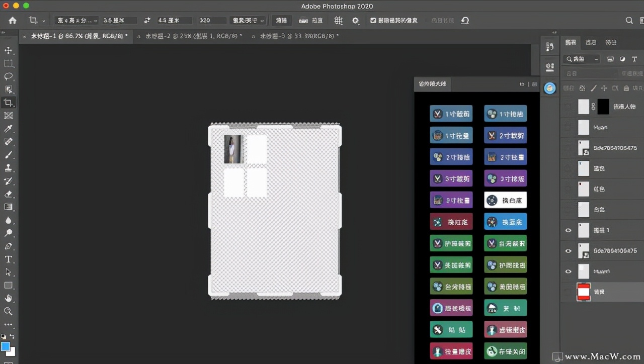The width and height of the screenshot is (644, 364).
Task: Click the reset crop arrow icon
Action: [465, 21]
